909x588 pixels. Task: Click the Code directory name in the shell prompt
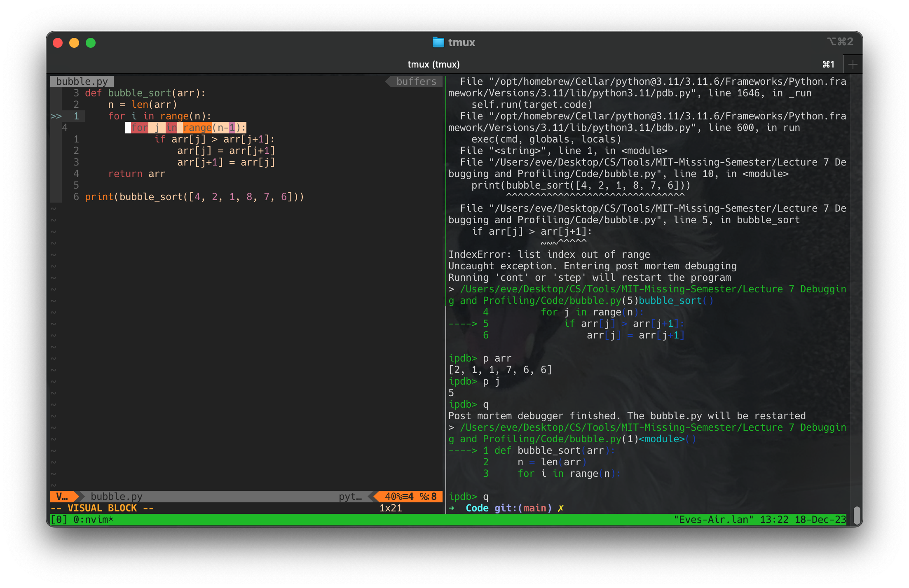click(x=477, y=508)
